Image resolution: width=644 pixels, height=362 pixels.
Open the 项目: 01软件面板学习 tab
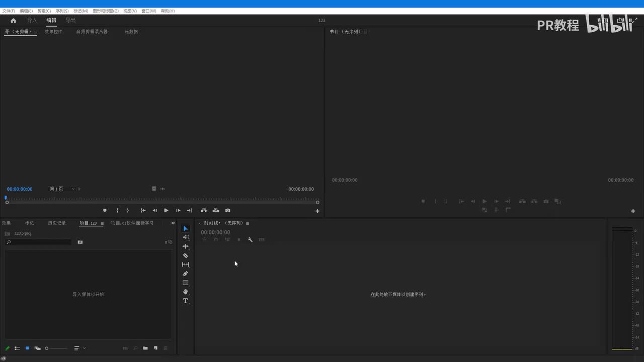[132, 223]
